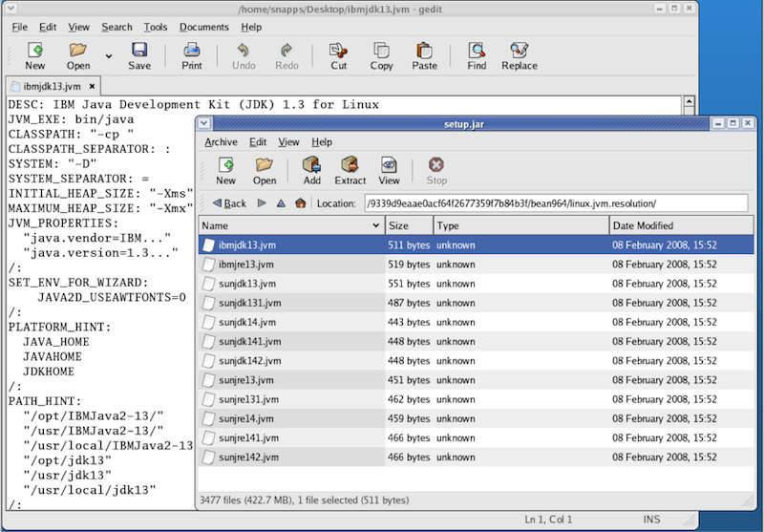Select sunjdk141.jvm in the archive list
The height and width of the screenshot is (532, 764).
(476, 341)
